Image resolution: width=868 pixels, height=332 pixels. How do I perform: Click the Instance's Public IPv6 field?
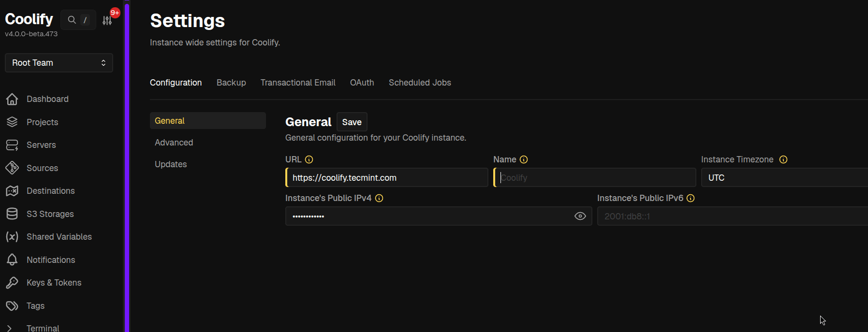[733, 216]
